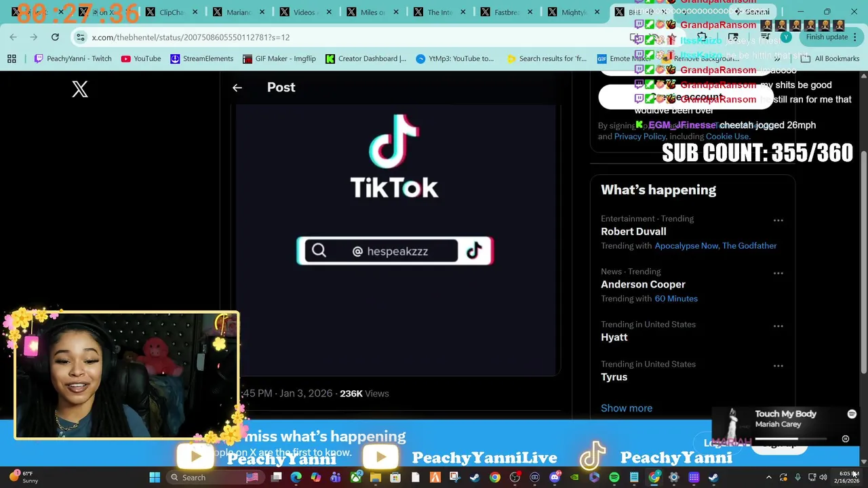The height and width of the screenshot is (488, 868).
Task: Open the GIF Maker - Imgflip bookmark
Action: (x=279, y=59)
